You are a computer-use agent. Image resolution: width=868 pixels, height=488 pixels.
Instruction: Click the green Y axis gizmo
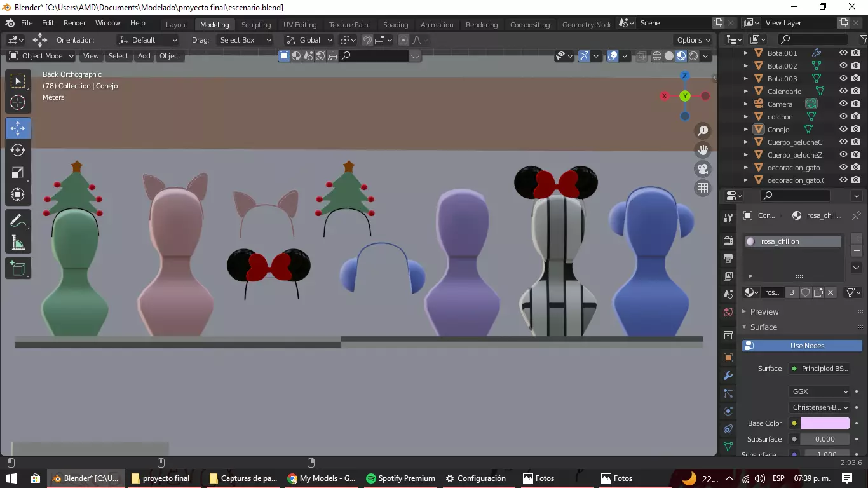pyautogui.click(x=685, y=96)
